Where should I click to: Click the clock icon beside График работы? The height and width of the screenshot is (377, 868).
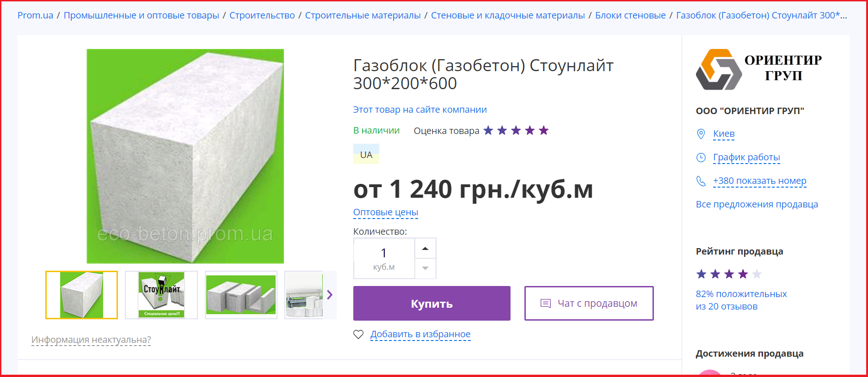click(x=701, y=158)
